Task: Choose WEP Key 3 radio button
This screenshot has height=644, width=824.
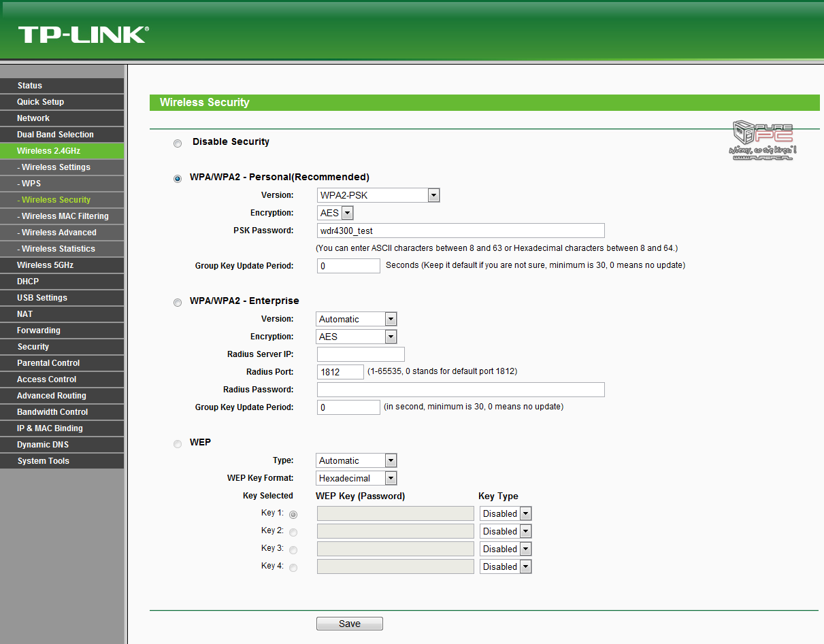Action: click(293, 550)
